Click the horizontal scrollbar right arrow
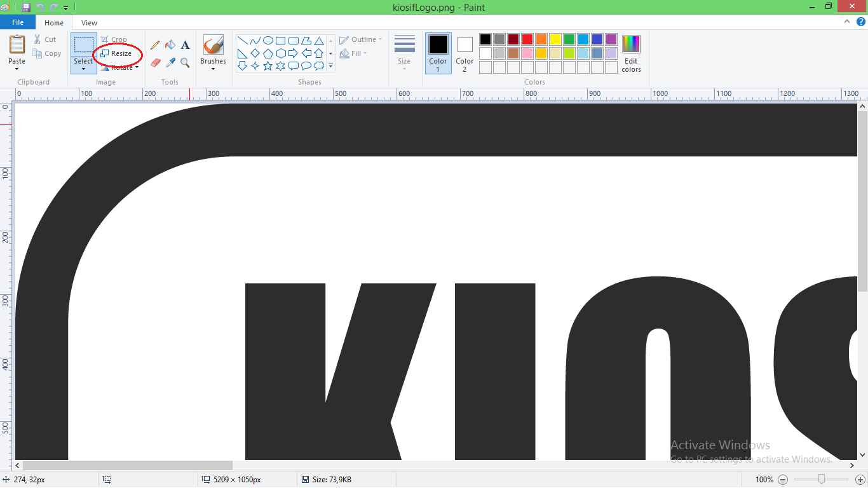868x488 pixels. [851, 466]
